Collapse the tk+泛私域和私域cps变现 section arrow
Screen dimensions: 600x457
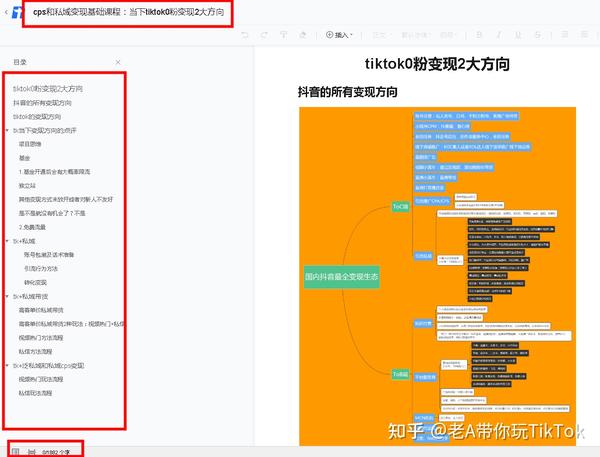pos(7,366)
